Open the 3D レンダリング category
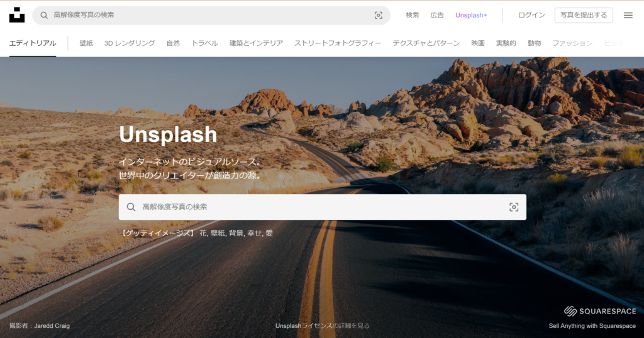The width and height of the screenshot is (644, 338). [x=130, y=43]
